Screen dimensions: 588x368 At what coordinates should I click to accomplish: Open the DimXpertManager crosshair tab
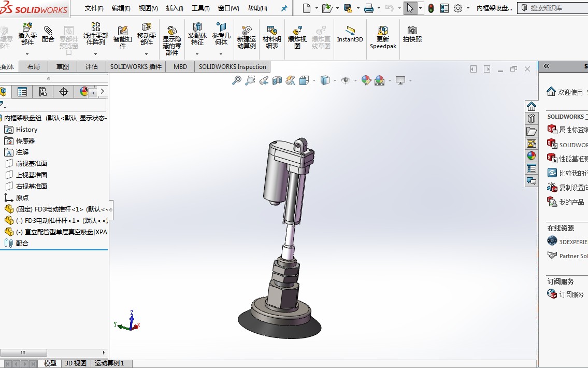coord(63,92)
